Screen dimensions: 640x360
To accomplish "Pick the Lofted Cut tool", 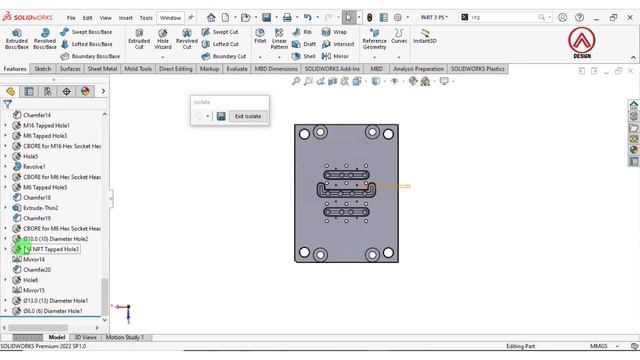I will click(x=220, y=44).
